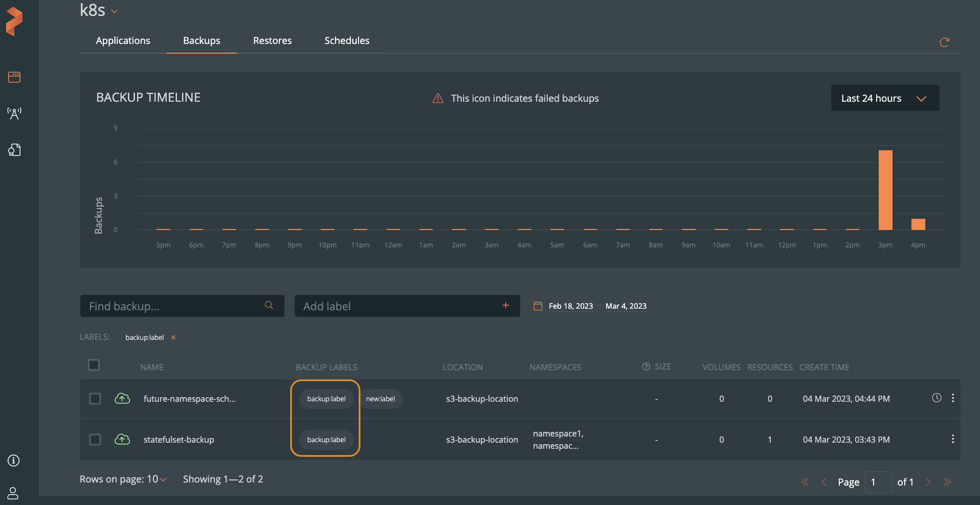Click the refresh icon at top right
Viewport: 980px width, 505px height.
pyautogui.click(x=944, y=42)
